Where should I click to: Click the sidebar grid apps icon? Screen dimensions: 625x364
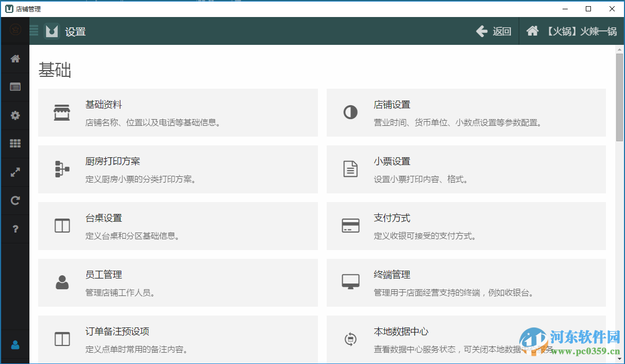click(15, 143)
